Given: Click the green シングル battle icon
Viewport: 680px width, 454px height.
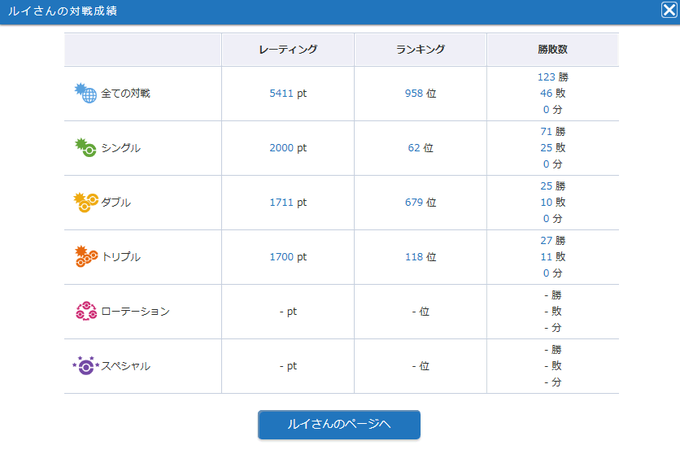Looking at the screenshot, I should click(85, 148).
